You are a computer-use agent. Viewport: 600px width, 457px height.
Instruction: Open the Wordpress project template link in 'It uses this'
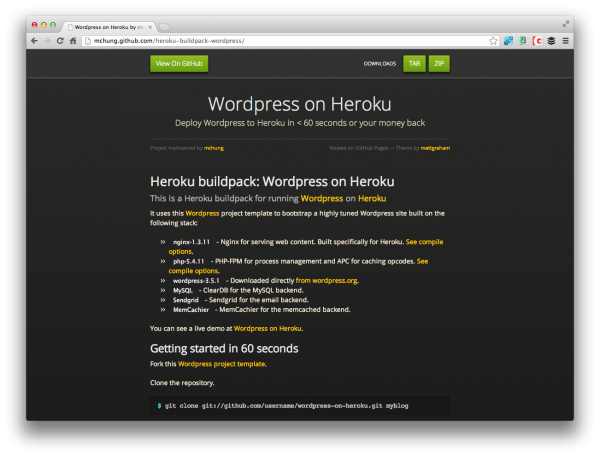[202, 213]
